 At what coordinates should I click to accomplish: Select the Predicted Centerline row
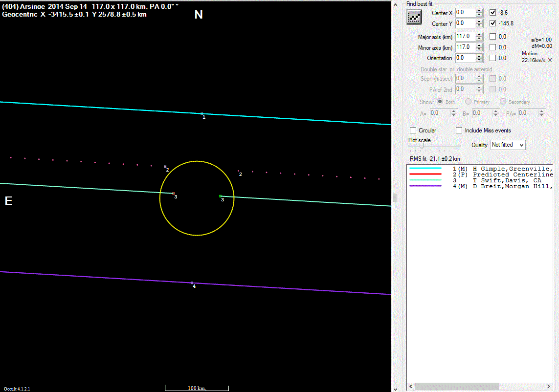point(480,174)
